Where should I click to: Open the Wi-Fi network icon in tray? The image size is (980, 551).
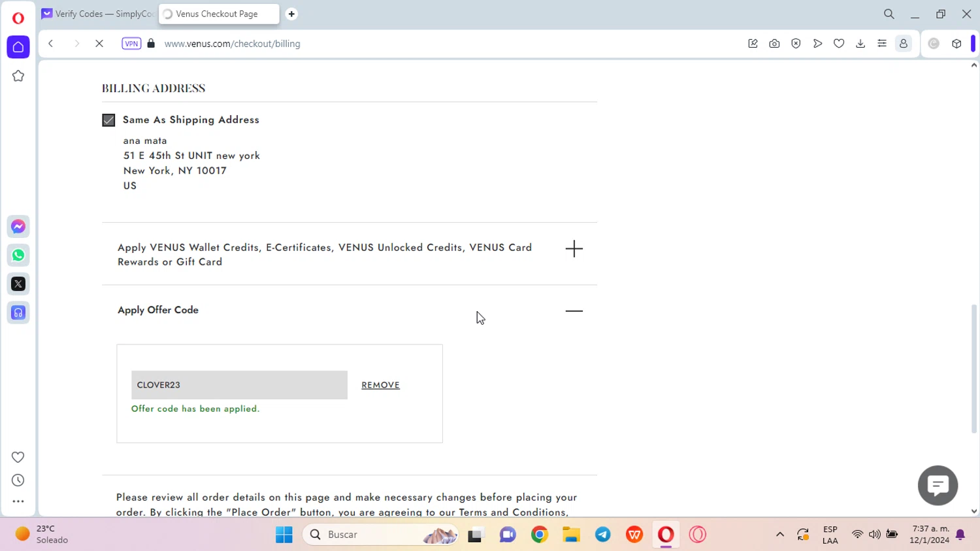point(857,535)
